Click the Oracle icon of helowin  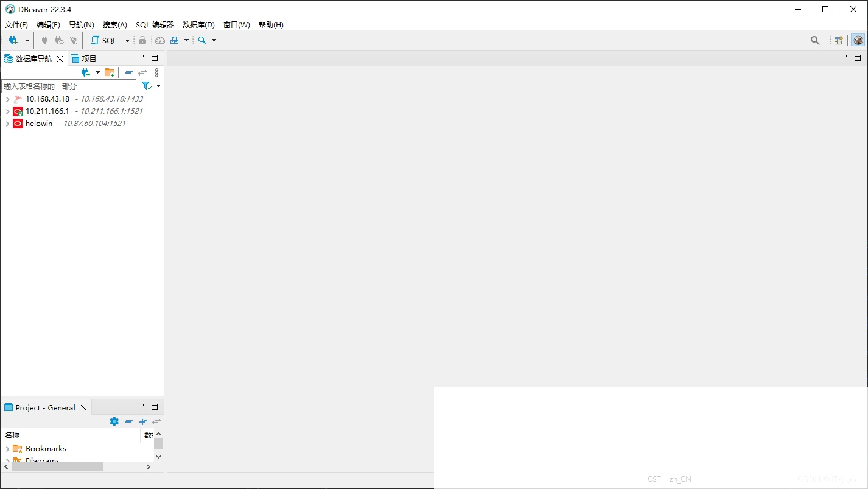click(18, 123)
